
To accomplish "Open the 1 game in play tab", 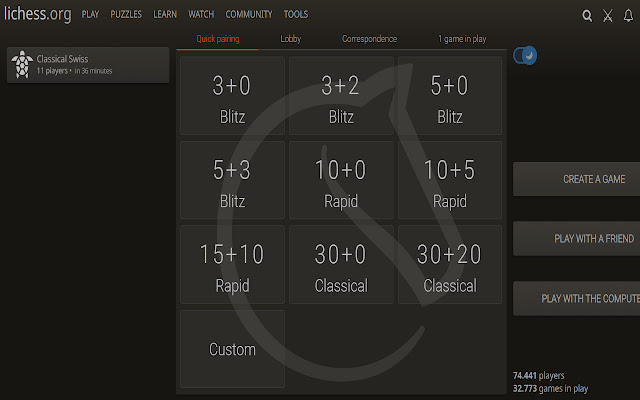I will tap(462, 39).
